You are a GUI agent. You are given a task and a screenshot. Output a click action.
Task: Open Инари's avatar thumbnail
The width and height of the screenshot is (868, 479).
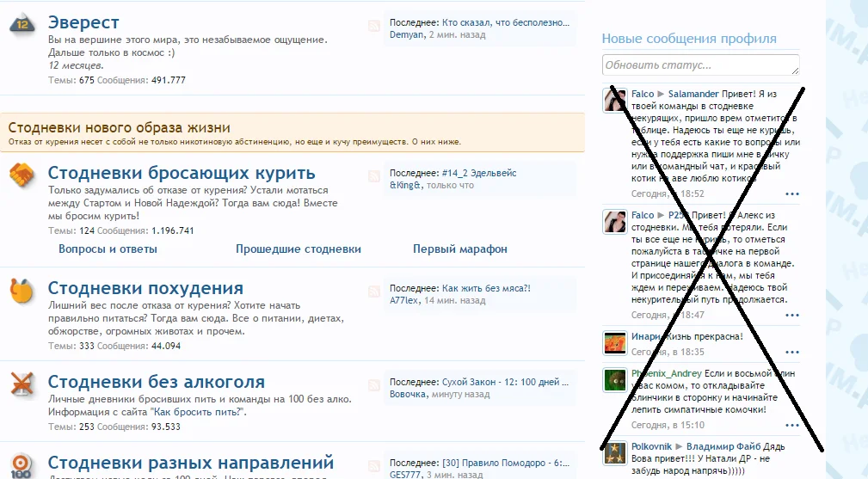coord(614,343)
